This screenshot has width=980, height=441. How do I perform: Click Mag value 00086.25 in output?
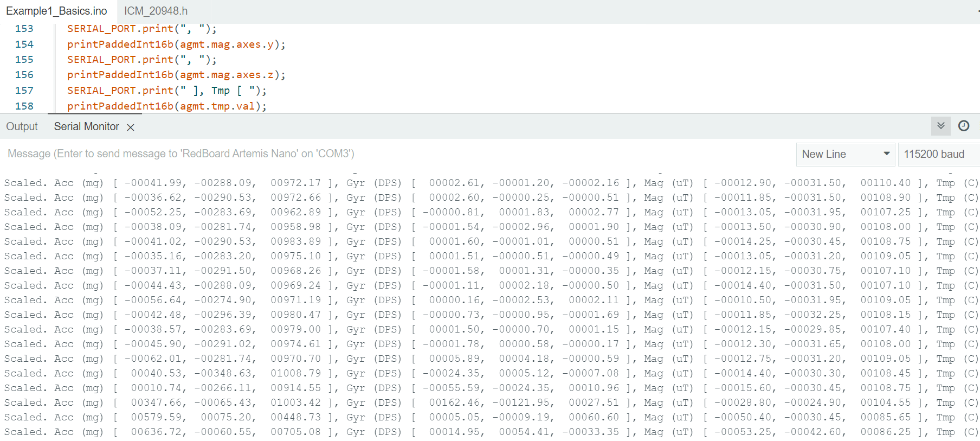(886, 432)
